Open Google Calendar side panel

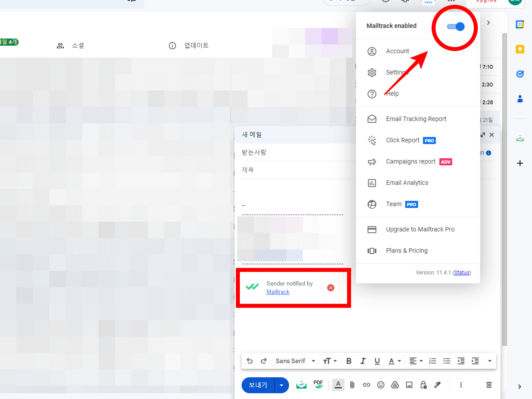point(520,24)
